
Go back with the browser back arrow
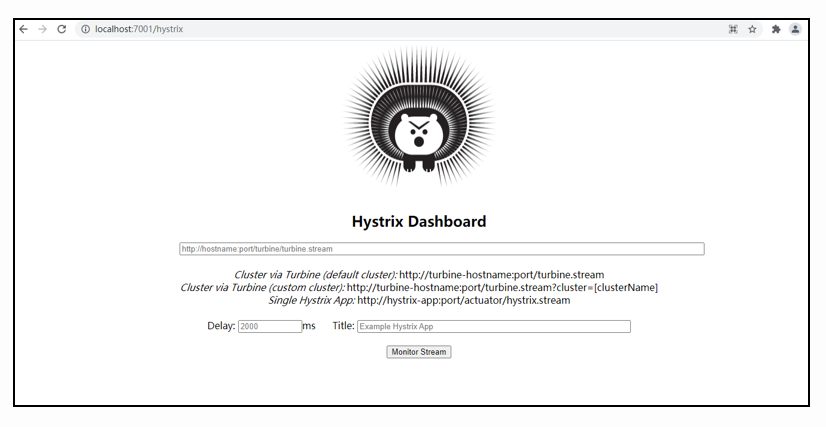tap(23, 29)
